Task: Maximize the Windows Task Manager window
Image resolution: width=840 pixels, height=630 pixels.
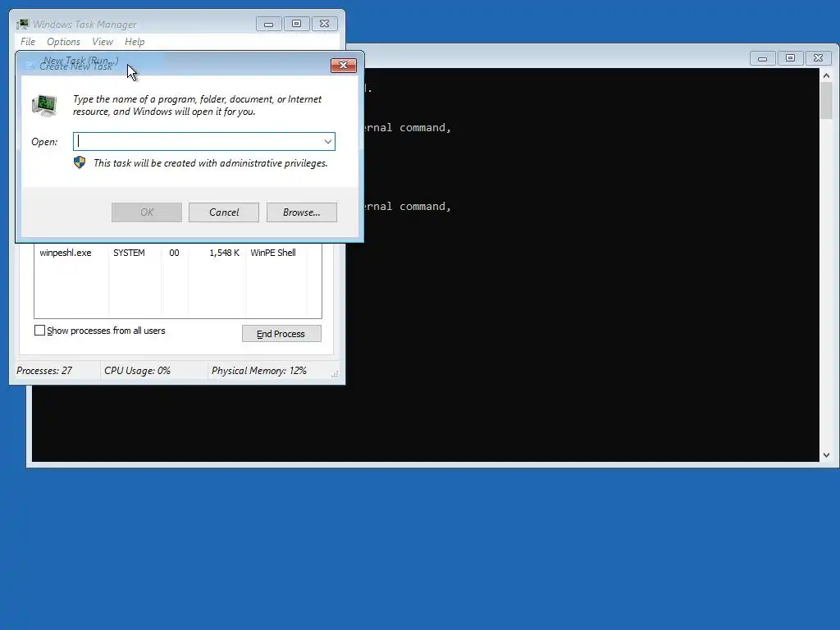Action: click(296, 24)
